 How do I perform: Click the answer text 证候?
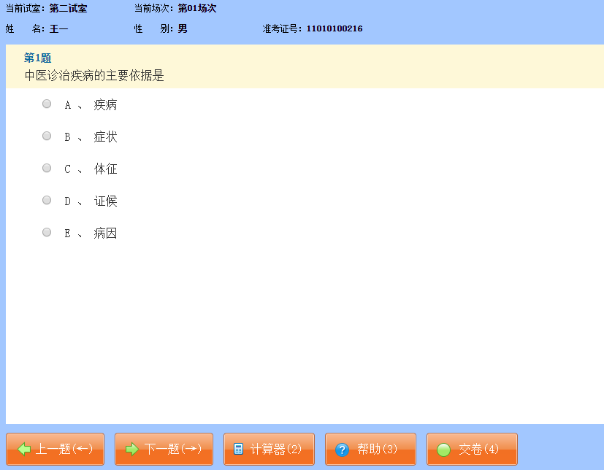click(x=105, y=201)
